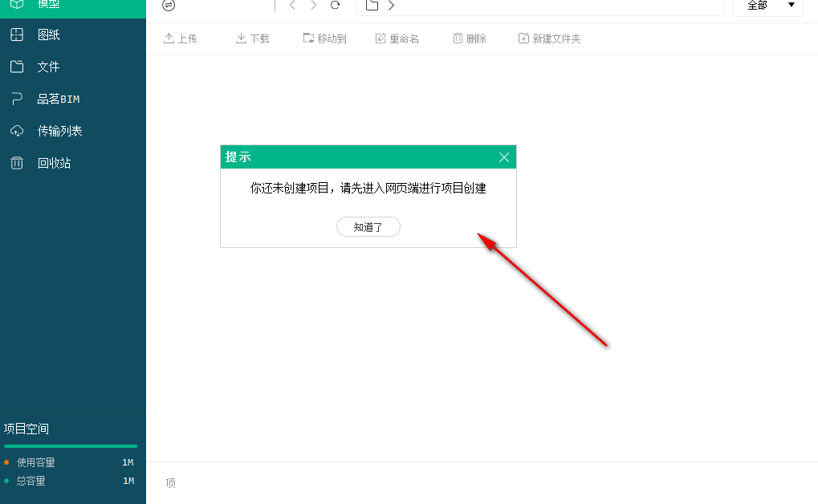Screen dimensions: 818x504
Task: Close the 提示 dialog with X
Action: tap(504, 156)
